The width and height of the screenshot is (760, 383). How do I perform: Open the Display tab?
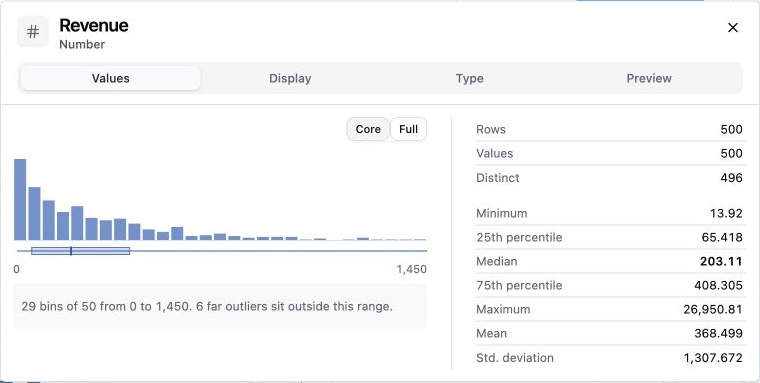[290, 78]
